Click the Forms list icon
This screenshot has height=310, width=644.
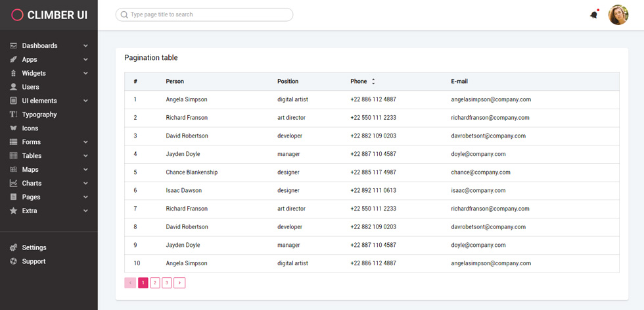pyautogui.click(x=14, y=142)
